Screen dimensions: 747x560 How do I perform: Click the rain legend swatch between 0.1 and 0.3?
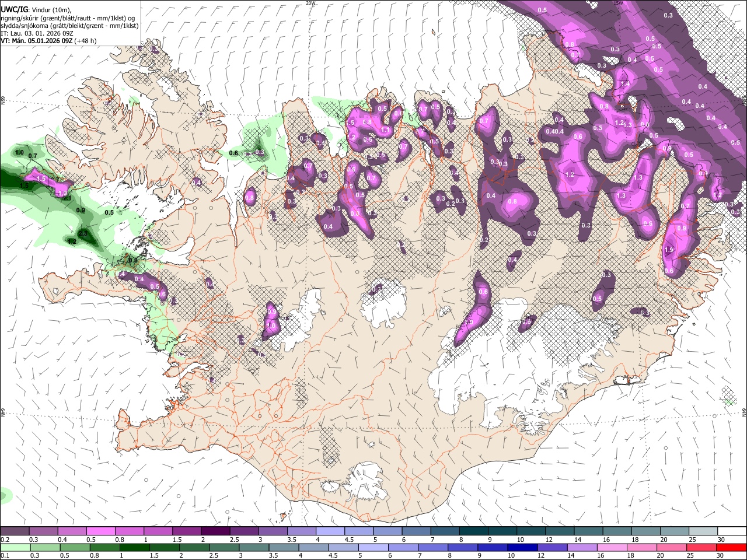point(15,547)
